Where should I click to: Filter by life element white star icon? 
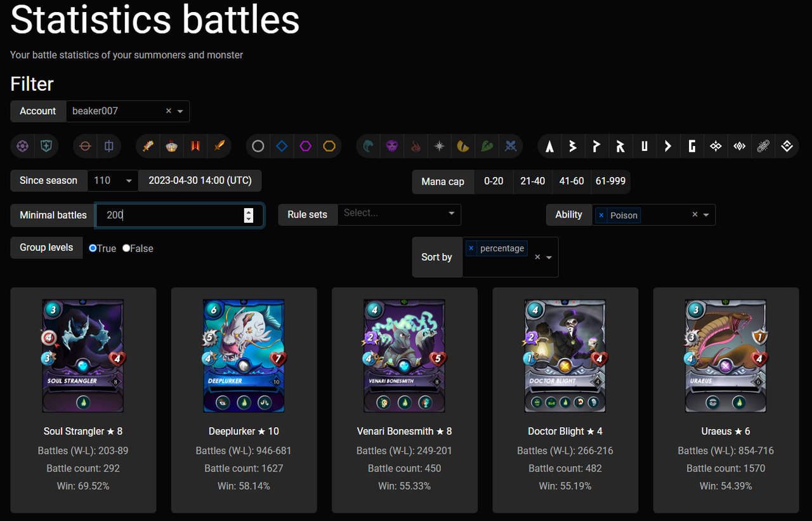(x=440, y=147)
